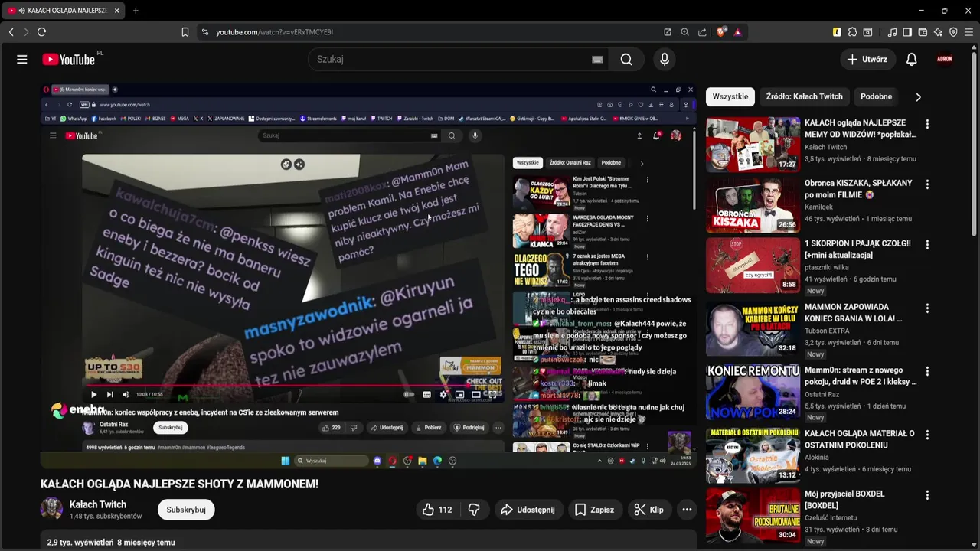Open the yellow extension icon in toolbar
The width and height of the screenshot is (980, 551).
coord(837,32)
